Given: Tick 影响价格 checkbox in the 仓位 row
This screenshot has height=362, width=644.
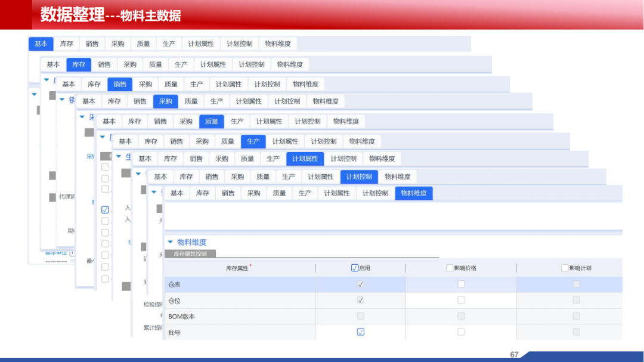Looking at the screenshot, I should pos(461,300).
